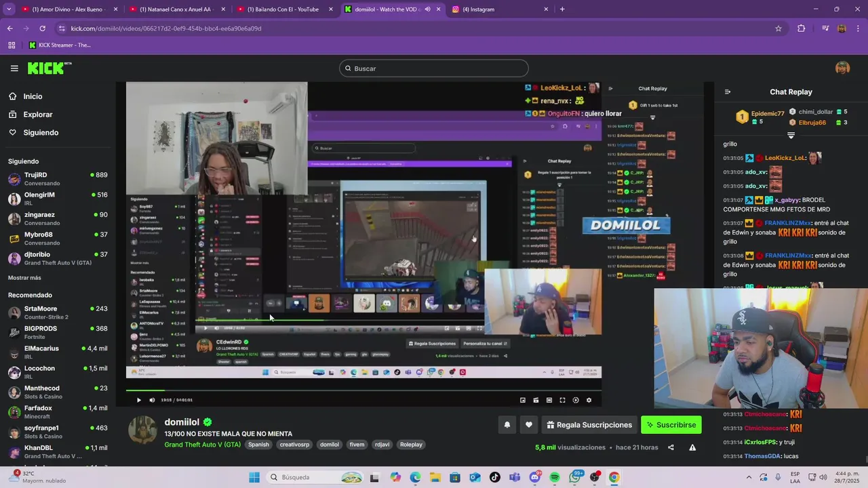Open WhatsApp from the taskbar
The width and height of the screenshot is (868, 488).
click(574, 477)
